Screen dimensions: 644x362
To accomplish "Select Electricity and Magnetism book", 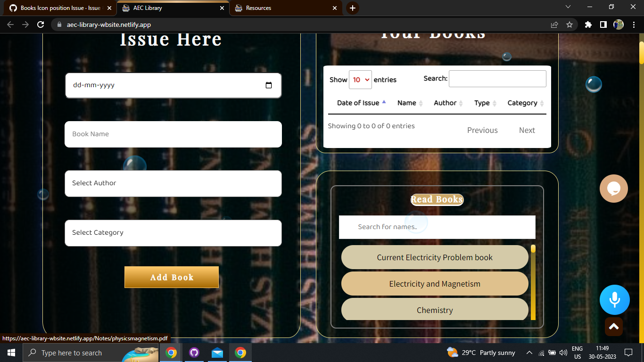I will point(434,283).
